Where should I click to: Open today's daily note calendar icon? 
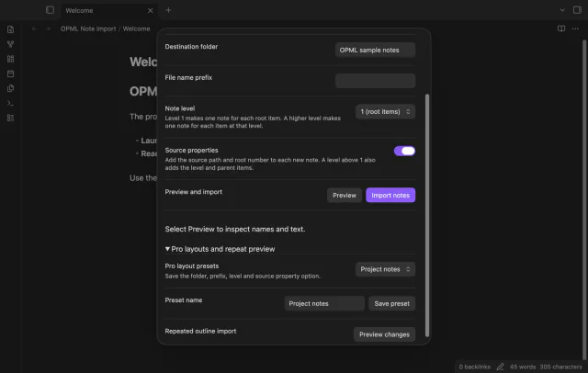[10, 73]
